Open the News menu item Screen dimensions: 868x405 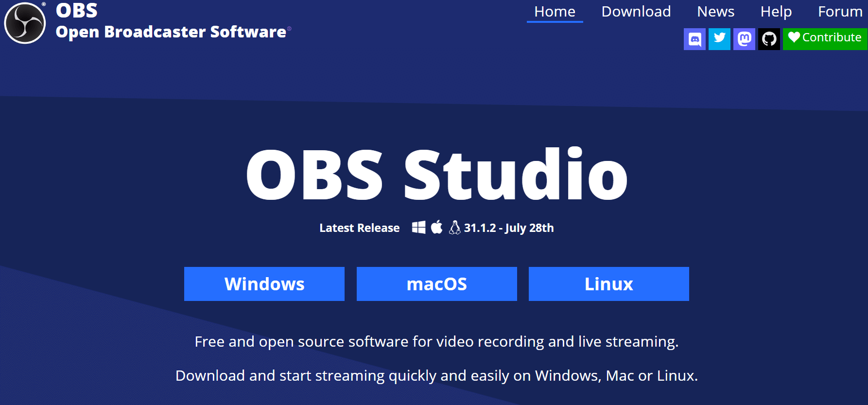tap(715, 11)
